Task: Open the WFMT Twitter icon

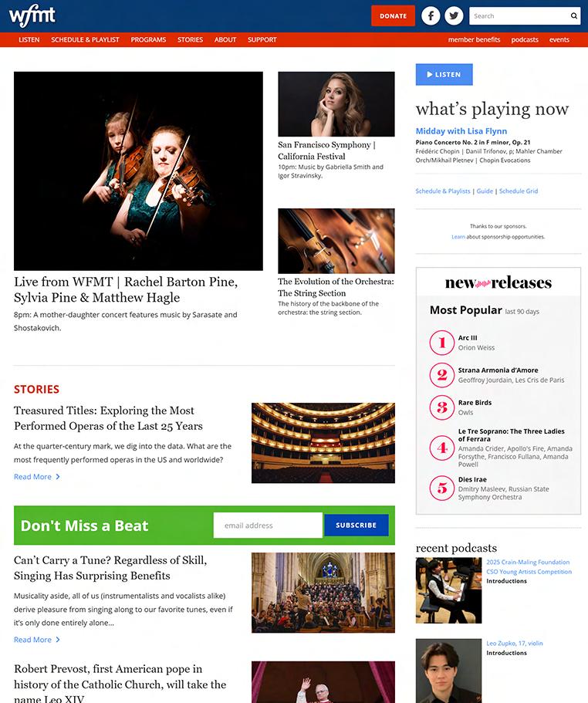Action: pos(454,15)
